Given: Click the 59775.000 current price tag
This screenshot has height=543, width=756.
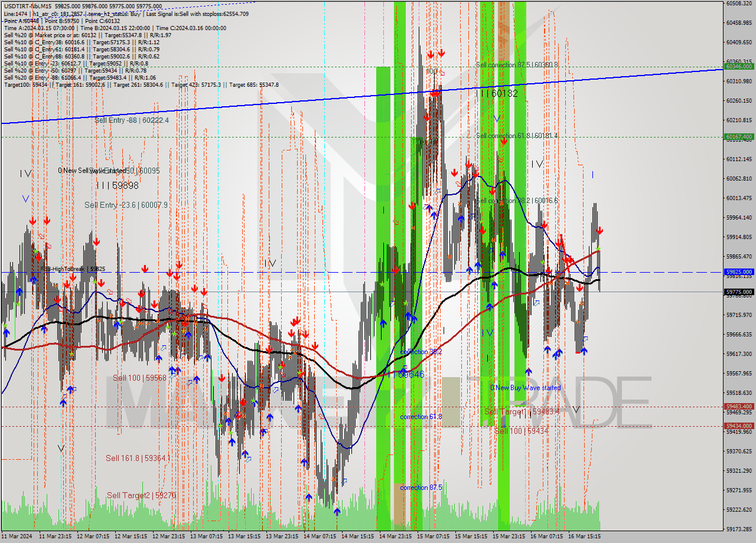Looking at the screenshot, I should pos(739,292).
